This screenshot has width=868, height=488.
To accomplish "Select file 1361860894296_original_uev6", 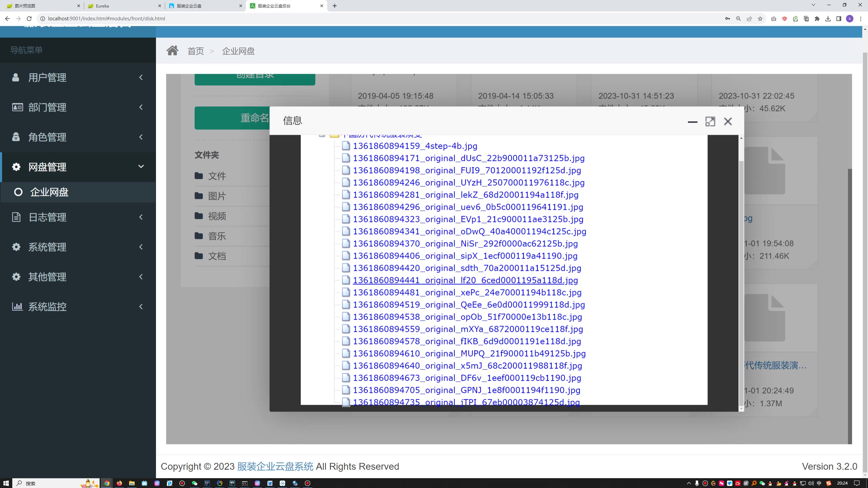I will [468, 207].
